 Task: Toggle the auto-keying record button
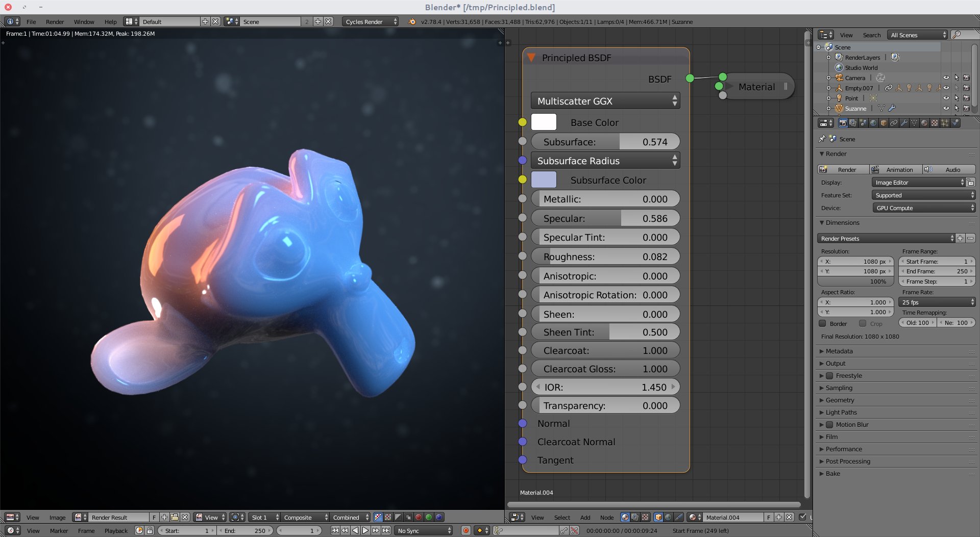[x=465, y=530]
